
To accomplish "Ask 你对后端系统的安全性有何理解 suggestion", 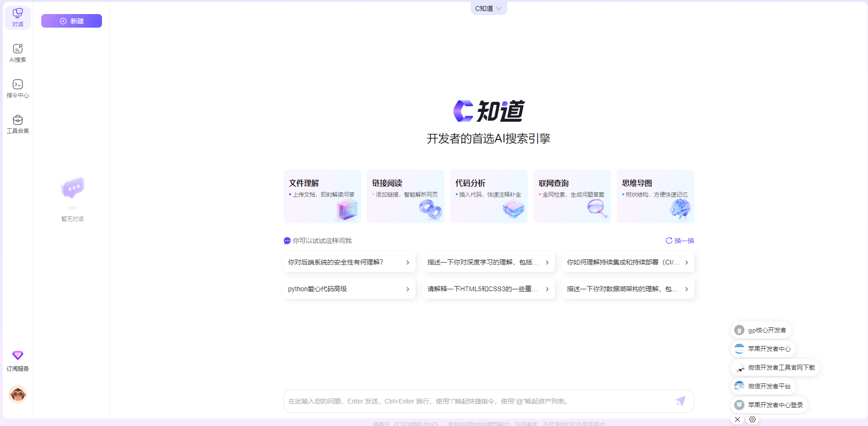I will 349,262.
